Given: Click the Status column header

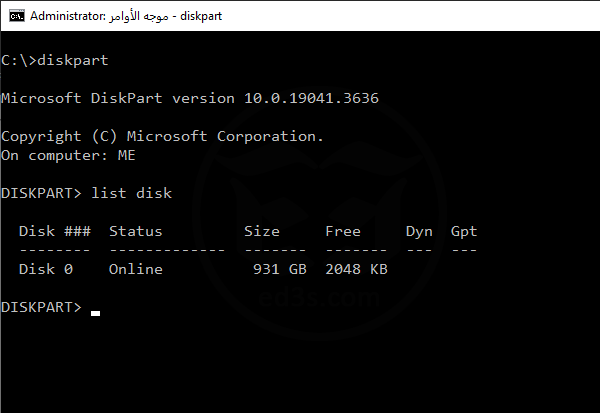Looking at the screenshot, I should point(136,231).
